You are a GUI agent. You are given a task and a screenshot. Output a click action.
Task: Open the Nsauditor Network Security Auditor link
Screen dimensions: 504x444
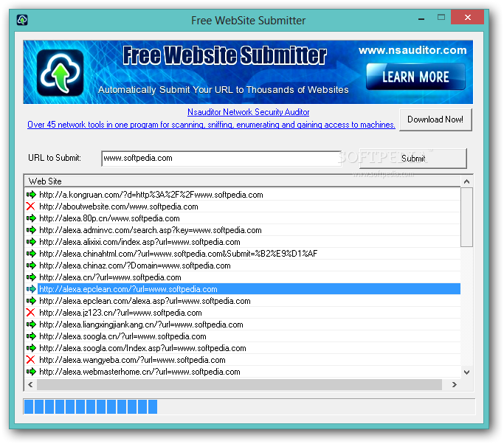pos(248,112)
